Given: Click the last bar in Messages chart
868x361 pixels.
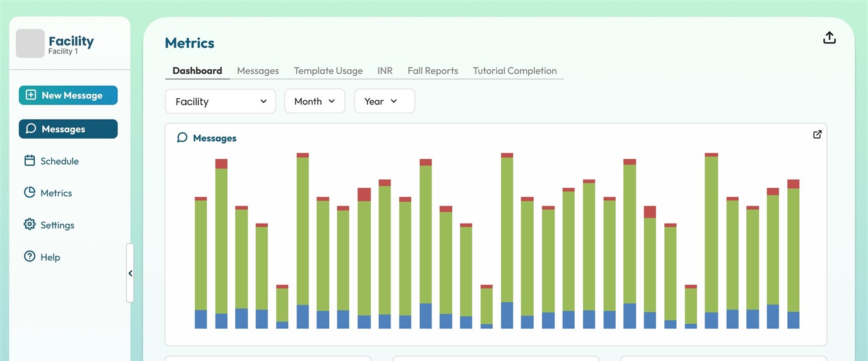Looking at the screenshot, I should [794, 254].
